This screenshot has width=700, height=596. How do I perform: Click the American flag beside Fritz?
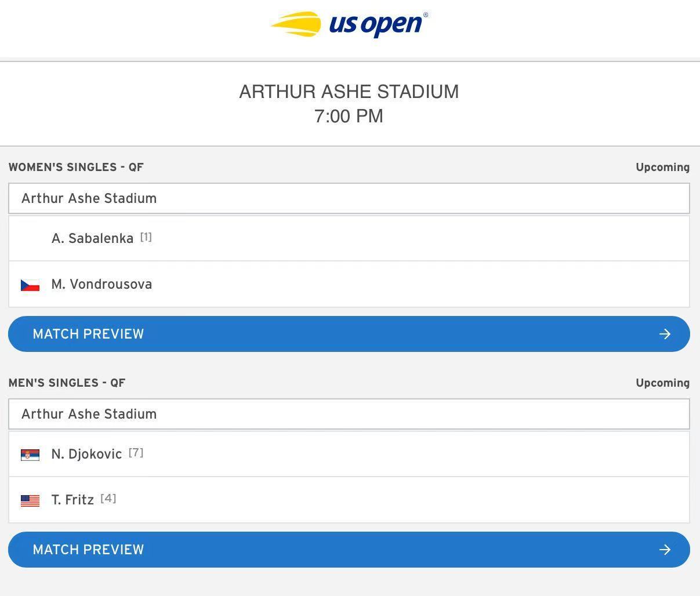[30, 500]
